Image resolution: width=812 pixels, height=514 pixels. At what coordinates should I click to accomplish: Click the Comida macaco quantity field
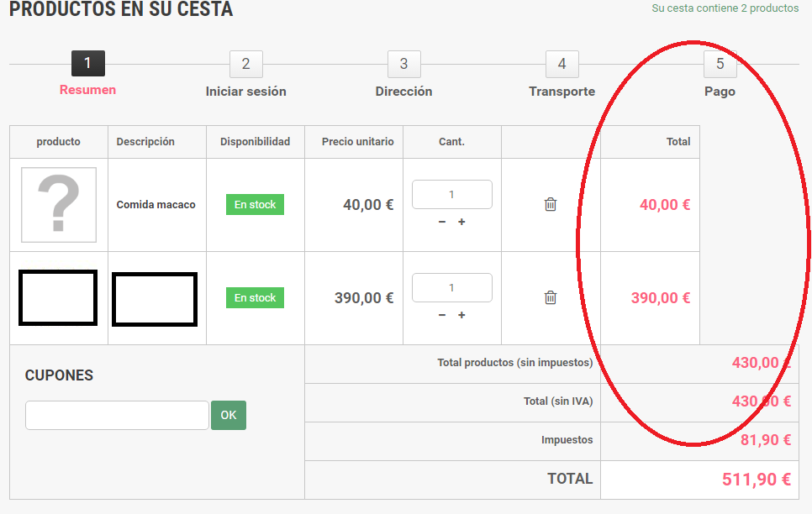coord(451,195)
